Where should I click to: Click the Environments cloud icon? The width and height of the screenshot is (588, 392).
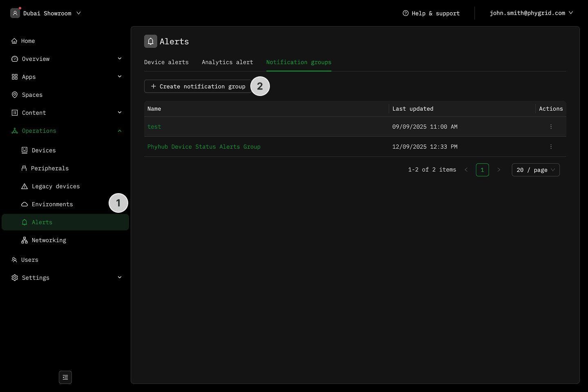(24, 204)
